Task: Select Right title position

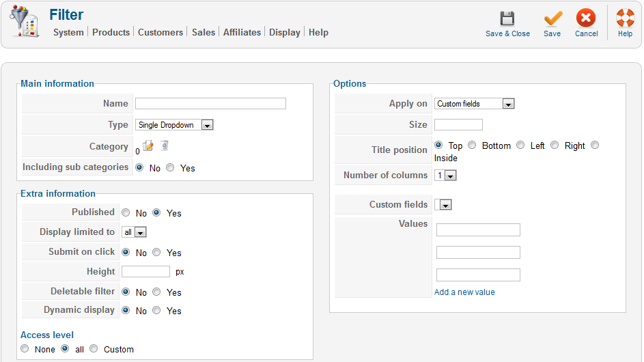Action: [x=555, y=145]
